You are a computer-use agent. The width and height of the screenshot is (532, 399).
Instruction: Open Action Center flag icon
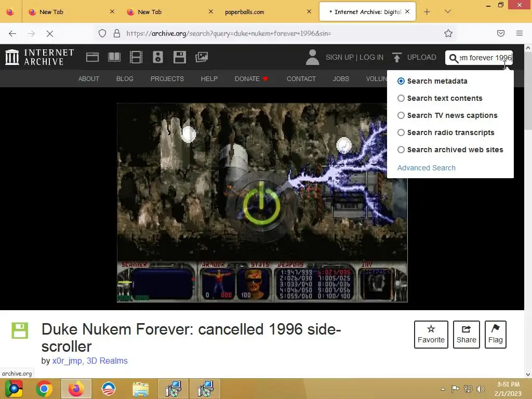[x=455, y=389]
